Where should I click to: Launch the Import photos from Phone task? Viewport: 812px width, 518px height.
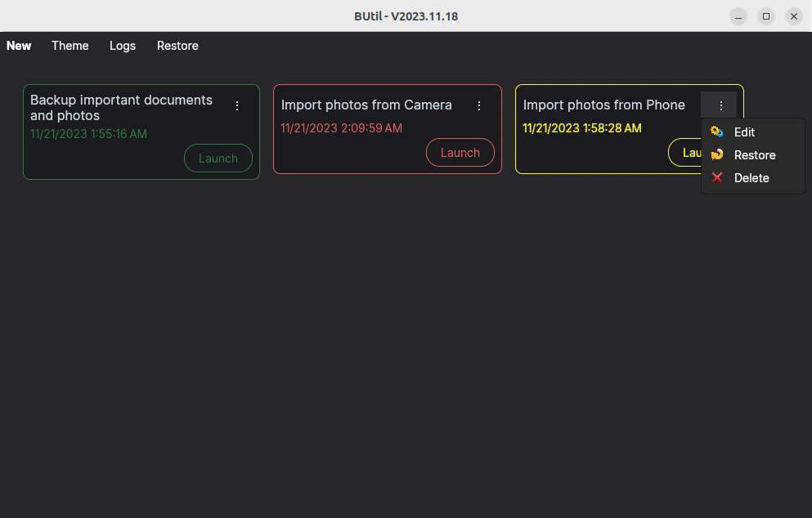(x=685, y=153)
